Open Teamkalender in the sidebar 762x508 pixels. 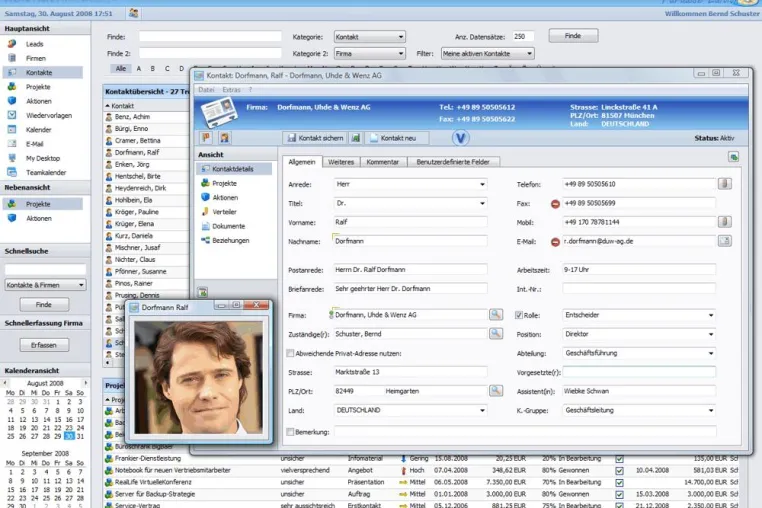46,173
